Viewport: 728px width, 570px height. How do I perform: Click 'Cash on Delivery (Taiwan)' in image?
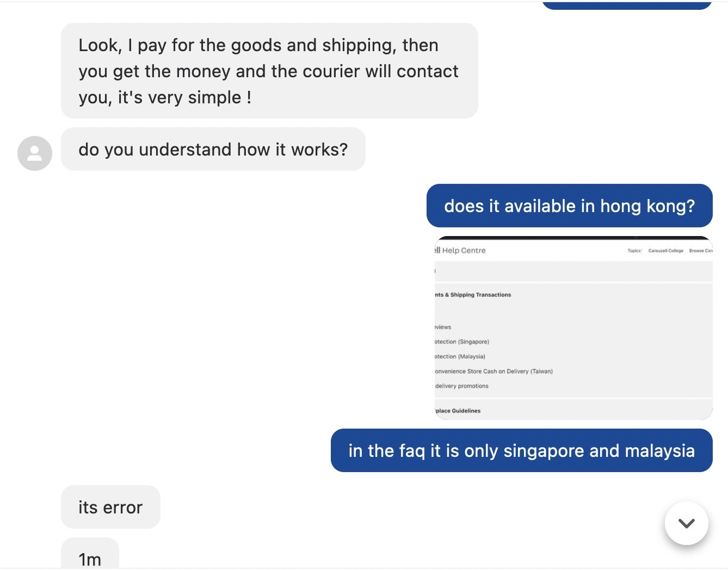point(518,371)
